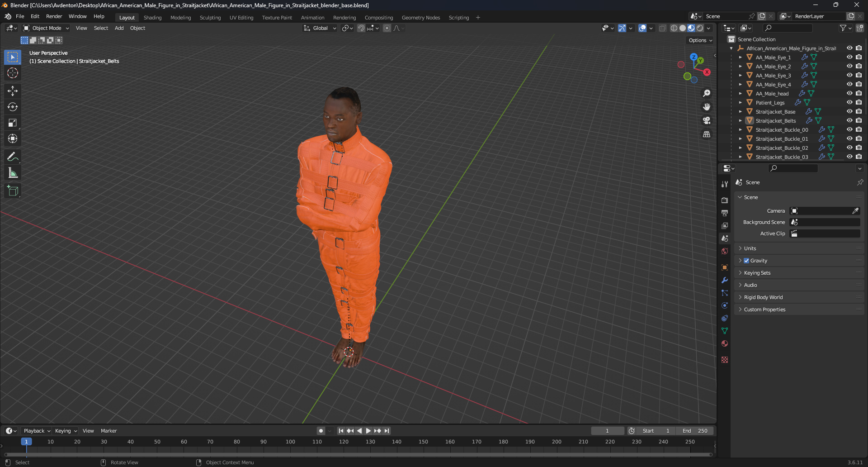The height and width of the screenshot is (467, 868).
Task: Open the Modifiers properties tab
Action: pyautogui.click(x=725, y=280)
